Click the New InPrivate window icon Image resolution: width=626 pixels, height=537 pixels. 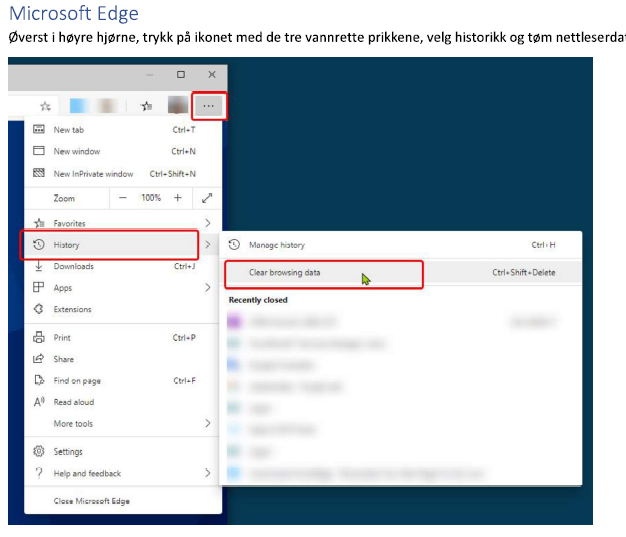point(39,173)
